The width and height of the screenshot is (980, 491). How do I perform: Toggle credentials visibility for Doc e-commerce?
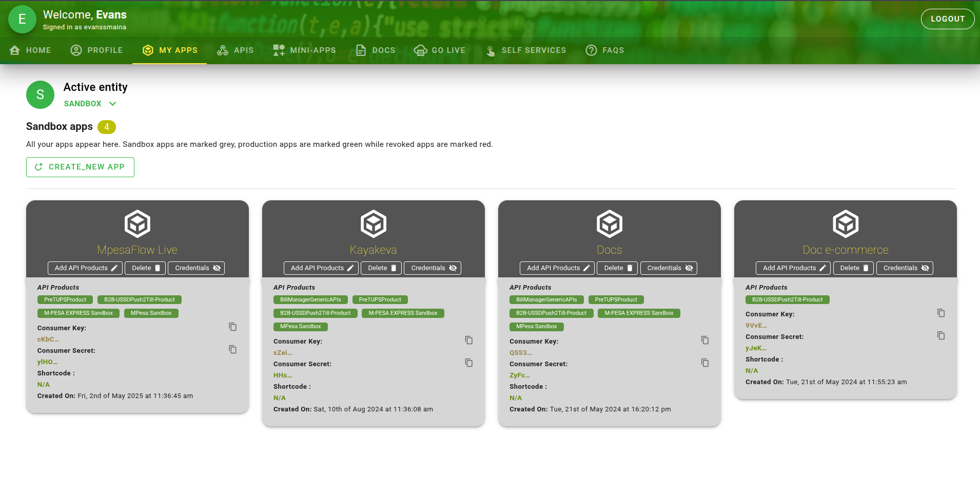pyautogui.click(x=905, y=268)
